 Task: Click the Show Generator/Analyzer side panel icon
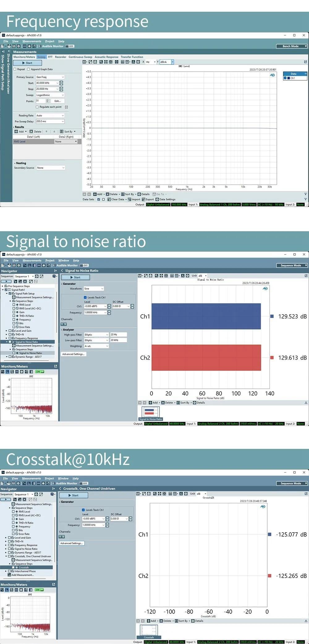pos(9,51)
